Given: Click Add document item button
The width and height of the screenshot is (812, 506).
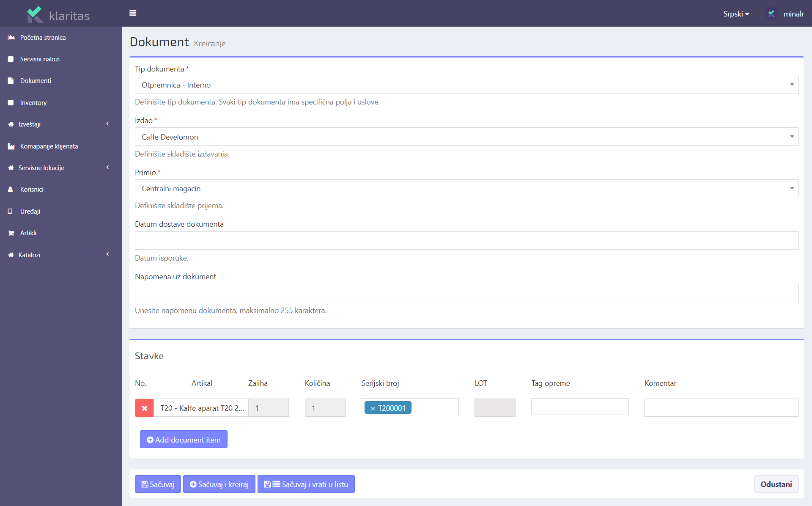Looking at the screenshot, I should (184, 439).
